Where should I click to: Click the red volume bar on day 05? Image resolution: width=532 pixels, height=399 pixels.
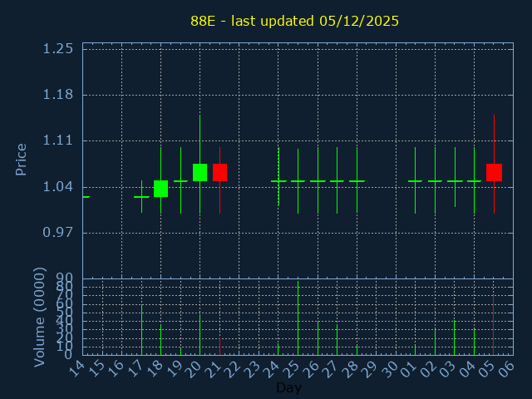(493, 325)
